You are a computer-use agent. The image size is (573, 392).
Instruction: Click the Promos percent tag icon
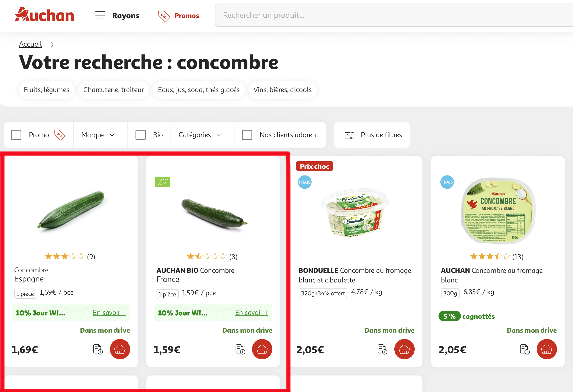[164, 16]
